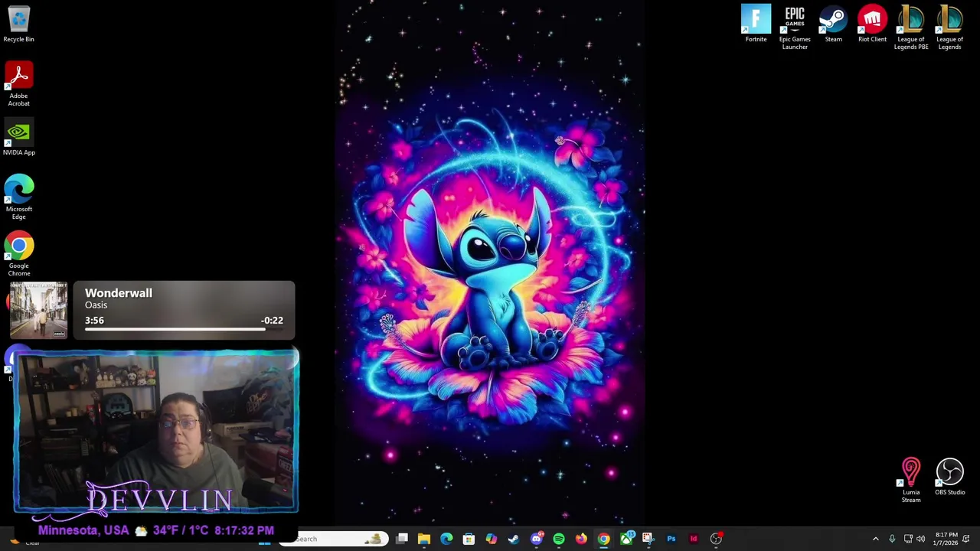Screen dimensions: 980x551
Task: Open Copilot from the taskbar
Action: coord(491,539)
